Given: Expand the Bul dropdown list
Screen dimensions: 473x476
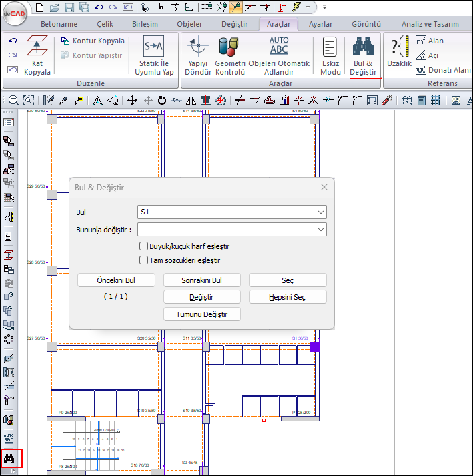Looking at the screenshot, I should [321, 212].
